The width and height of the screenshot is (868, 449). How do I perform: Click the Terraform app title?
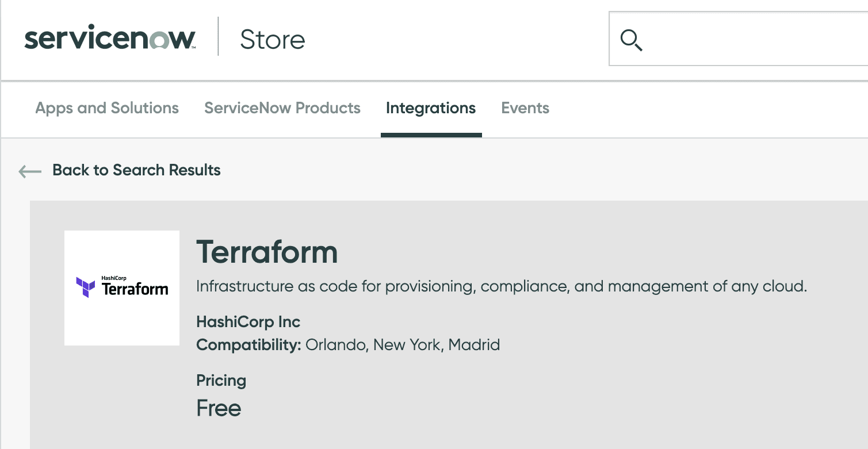coord(267,252)
